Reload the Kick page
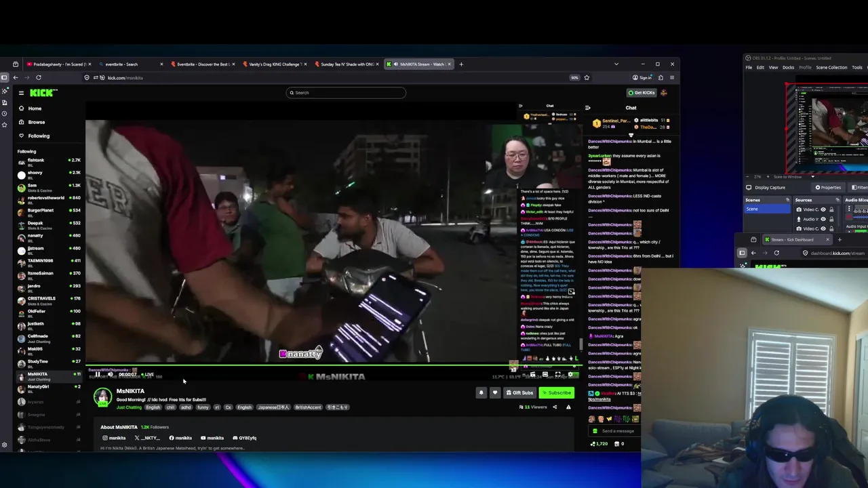Viewport: 868px width, 488px height. [x=39, y=78]
